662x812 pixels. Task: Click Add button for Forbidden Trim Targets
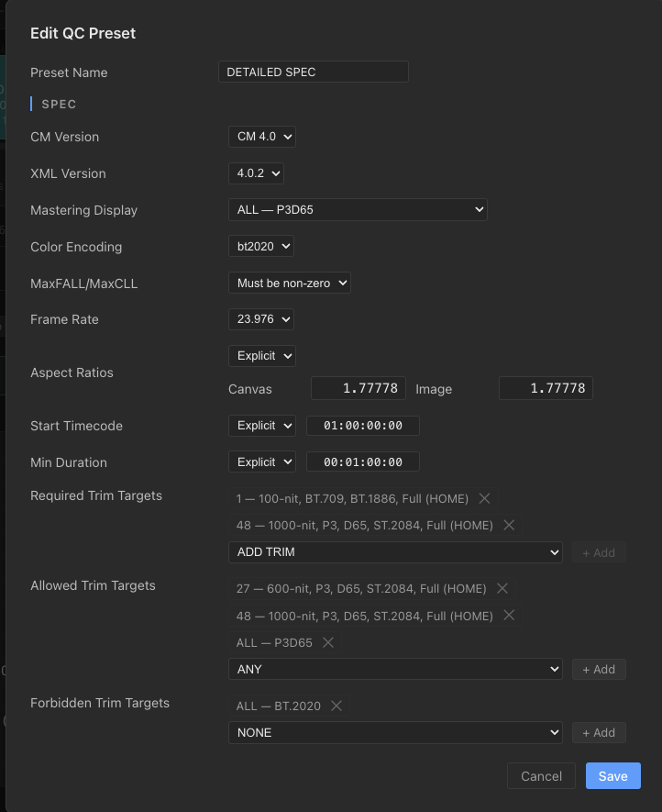click(x=599, y=733)
